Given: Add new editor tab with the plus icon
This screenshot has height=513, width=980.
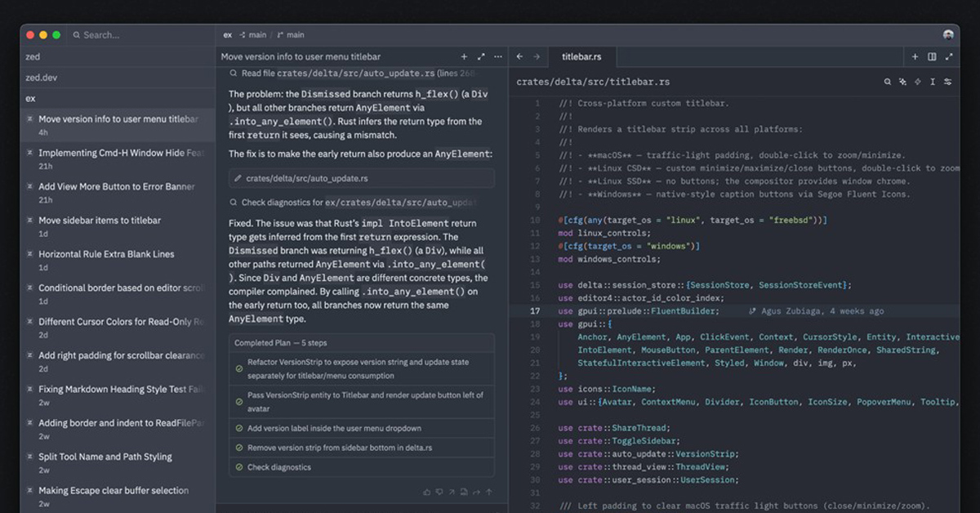Looking at the screenshot, I should coord(915,57).
